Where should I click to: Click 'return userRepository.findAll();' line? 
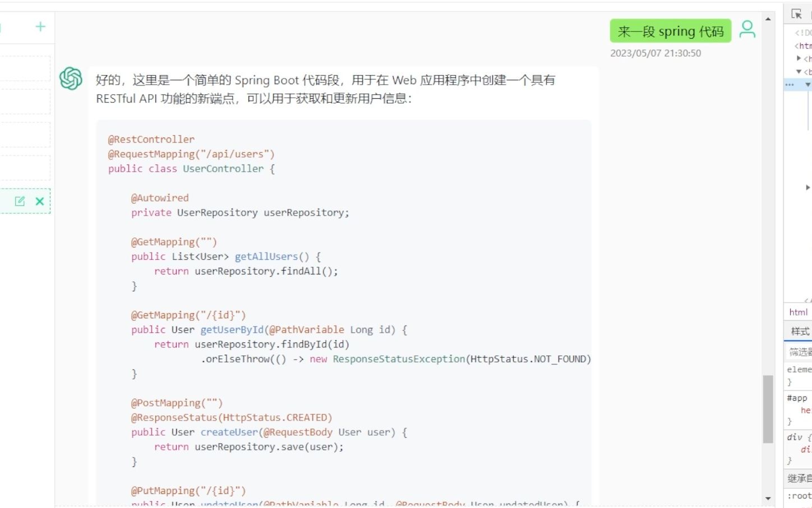coord(246,271)
